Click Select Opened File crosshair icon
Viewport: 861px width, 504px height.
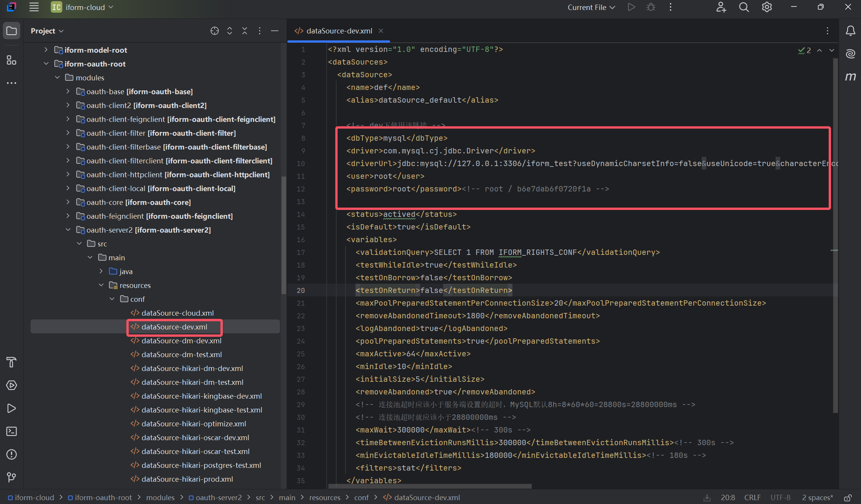pyautogui.click(x=215, y=31)
